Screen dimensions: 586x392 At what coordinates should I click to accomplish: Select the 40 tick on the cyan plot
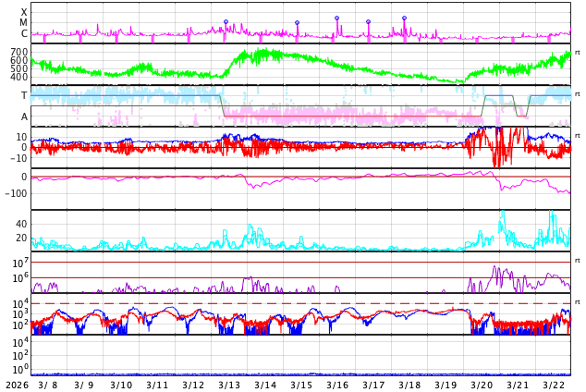tap(21, 224)
